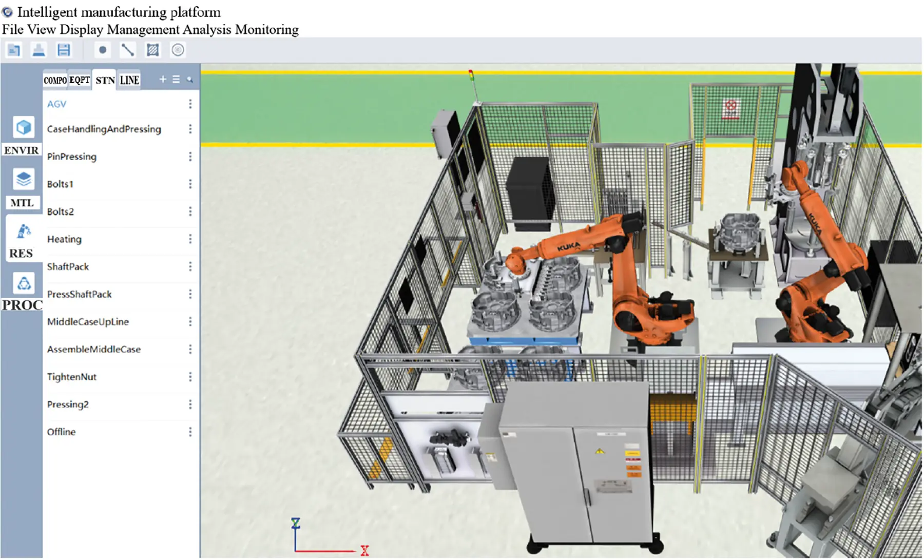Image resolution: width=924 pixels, height=560 pixels.
Task: Click the circular target icon in the toolbar
Action: tap(178, 49)
